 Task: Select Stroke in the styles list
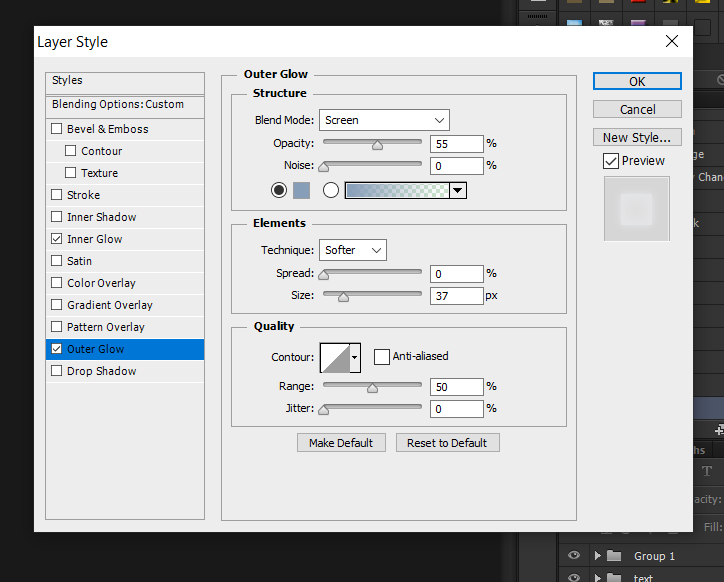[x=84, y=195]
